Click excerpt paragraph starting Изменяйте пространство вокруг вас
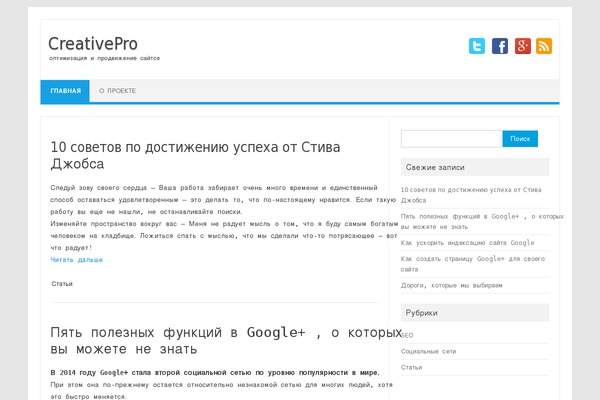This screenshot has width=600, height=400. click(x=224, y=236)
